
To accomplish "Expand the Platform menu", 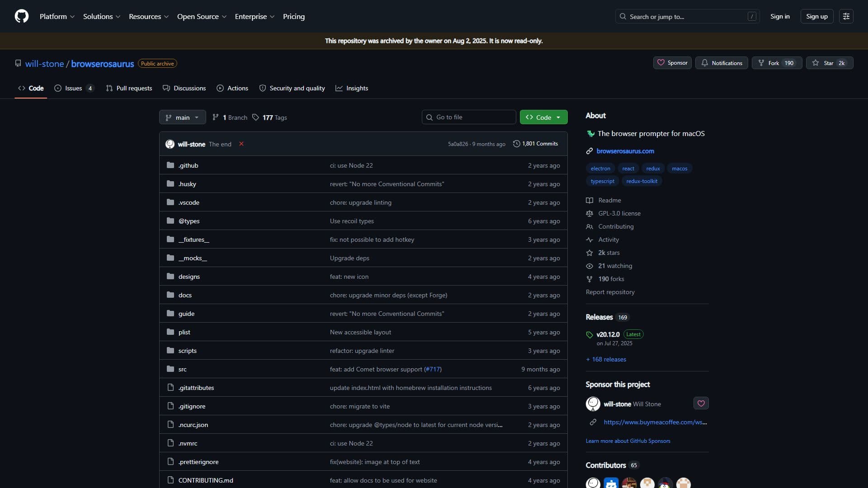I will tap(57, 16).
